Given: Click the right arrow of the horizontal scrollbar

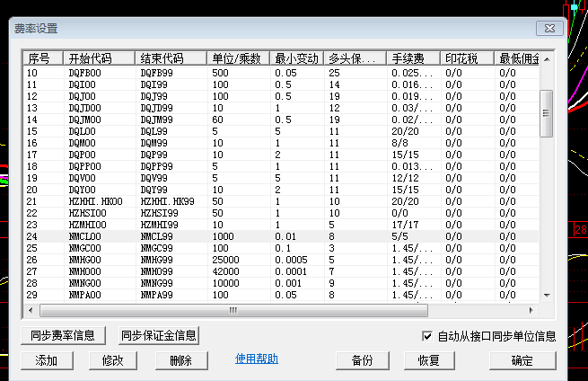Looking at the screenshot, I should pos(531,310).
